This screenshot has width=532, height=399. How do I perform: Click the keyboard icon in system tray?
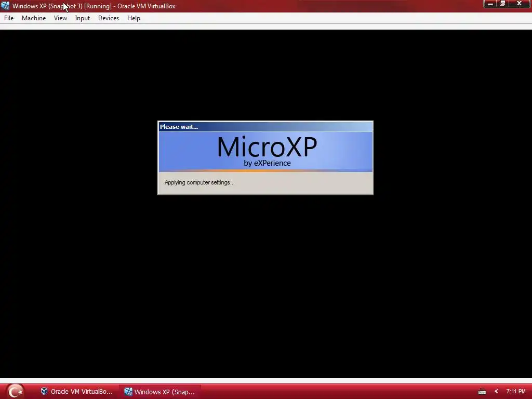click(482, 392)
